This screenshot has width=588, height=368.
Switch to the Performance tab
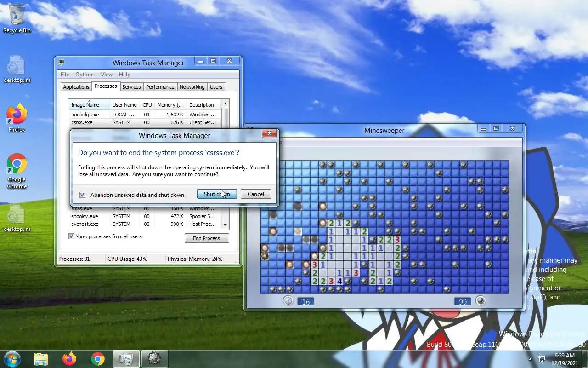tap(160, 87)
